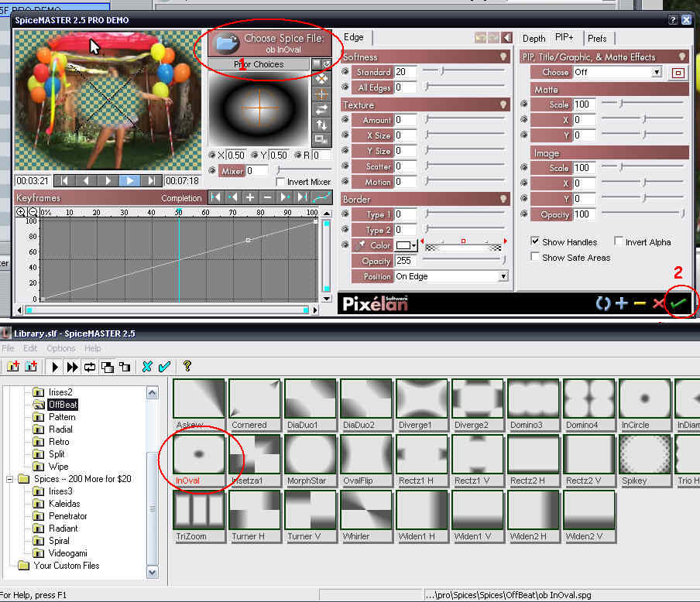The height and width of the screenshot is (602, 700).
Task: Click the Mixer value field
Action: click(x=257, y=170)
